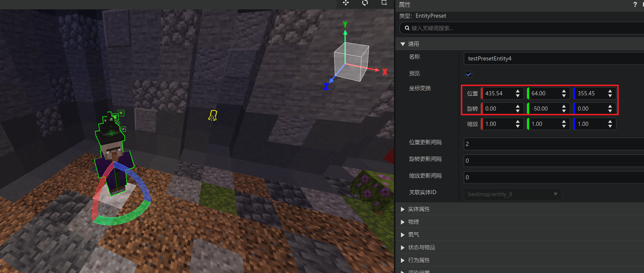644x273 pixels.
Task: Open the 关联实体ID dropdown bestmap:entity_8
Action: point(513,194)
